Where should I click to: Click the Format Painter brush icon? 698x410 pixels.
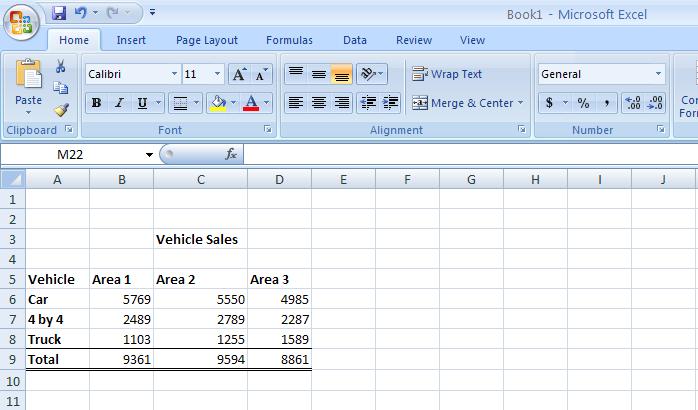[61, 110]
